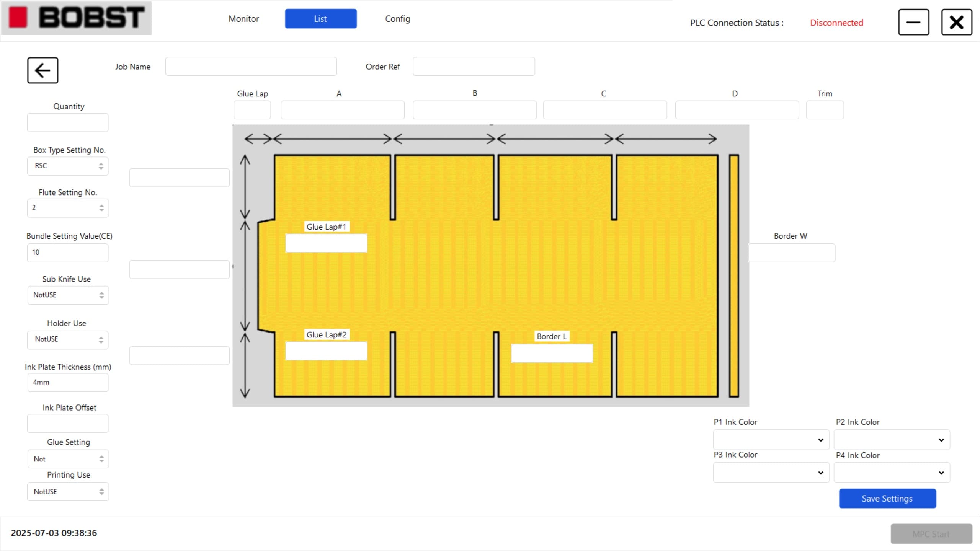Screen dimensions: 980x551
Task: Open the Config tab
Action: click(397, 19)
